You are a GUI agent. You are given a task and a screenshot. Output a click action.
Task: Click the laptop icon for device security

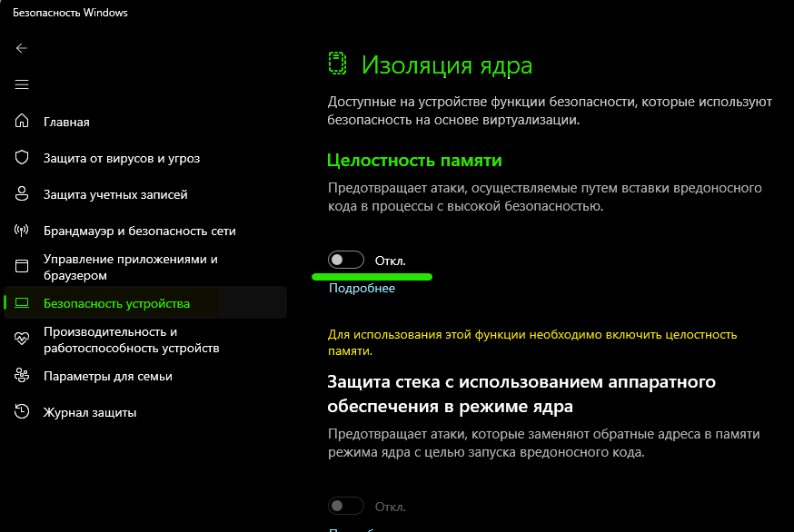coord(21,302)
